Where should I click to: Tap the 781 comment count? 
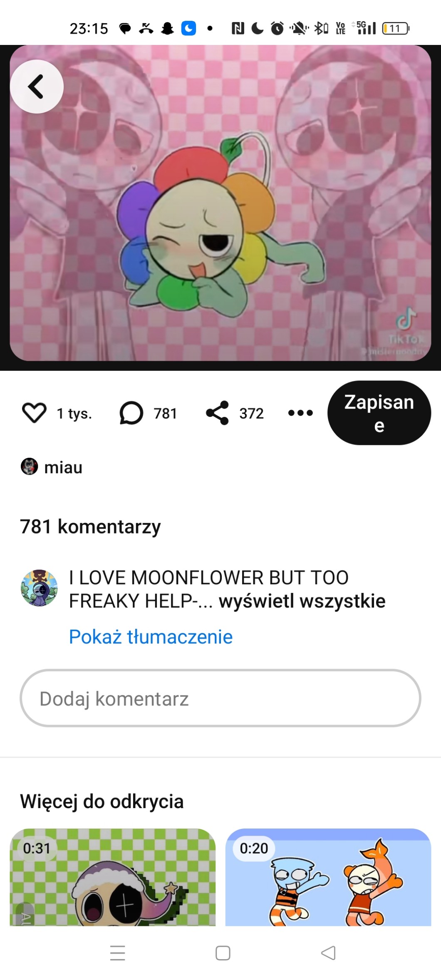(166, 413)
